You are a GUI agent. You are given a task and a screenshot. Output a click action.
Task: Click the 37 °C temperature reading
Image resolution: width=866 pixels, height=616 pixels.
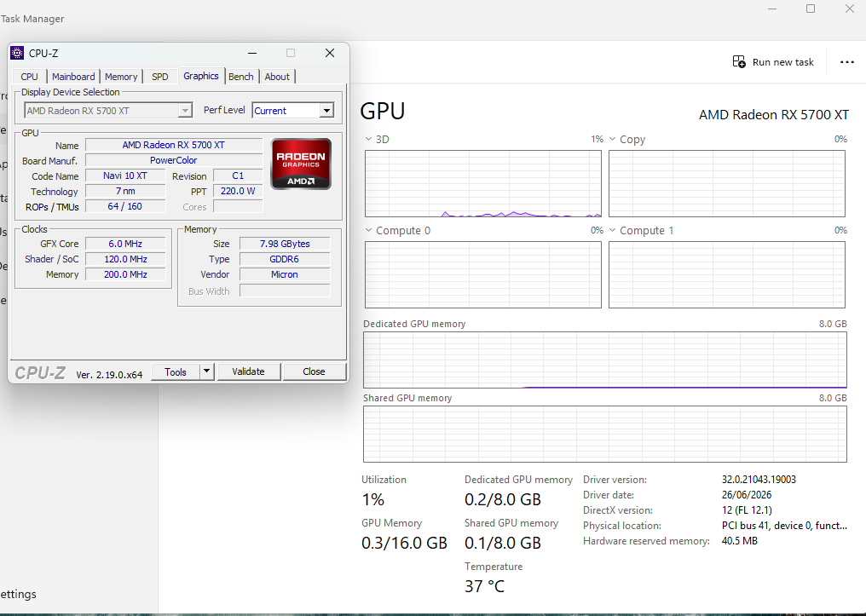[485, 586]
